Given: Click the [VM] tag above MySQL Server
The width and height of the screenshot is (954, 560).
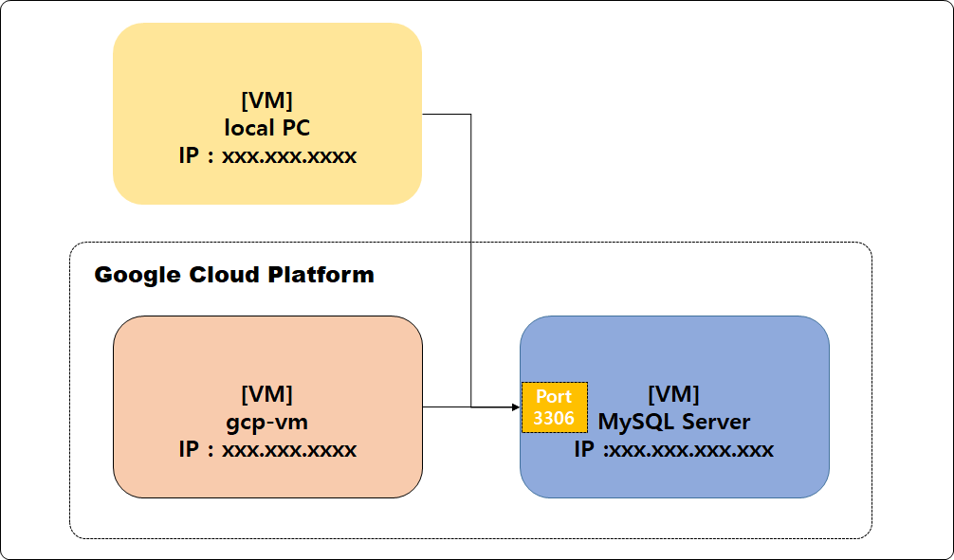Looking at the screenshot, I should [x=673, y=394].
